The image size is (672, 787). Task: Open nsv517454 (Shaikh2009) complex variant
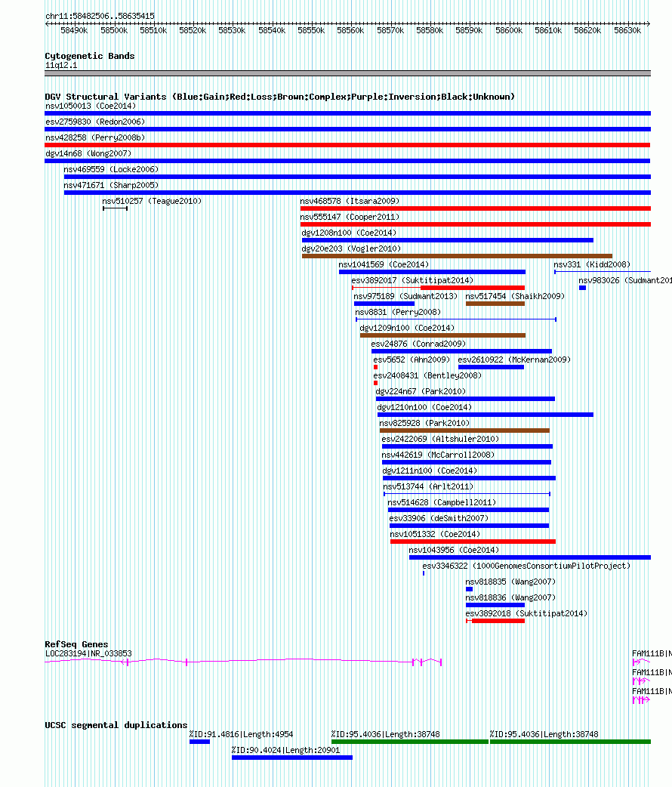point(495,304)
